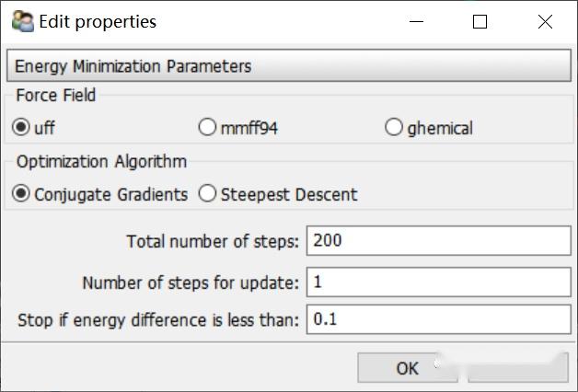Click the Total number of steps field
Viewport: 578px width, 392px height.
[438, 241]
